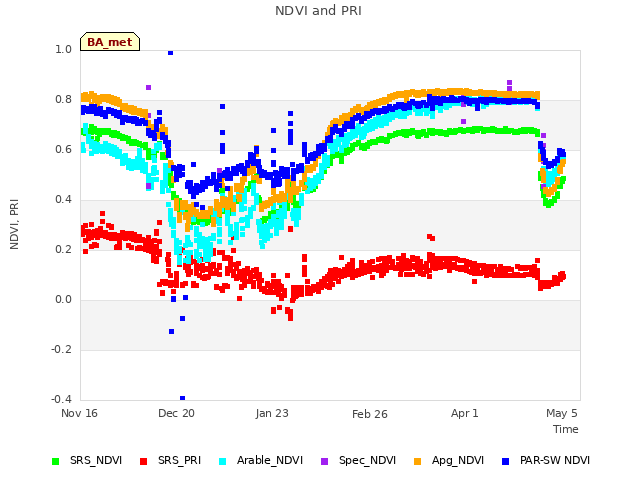Click the blue outlier point at 1.0
This screenshot has width=640, height=480.
[171, 53]
